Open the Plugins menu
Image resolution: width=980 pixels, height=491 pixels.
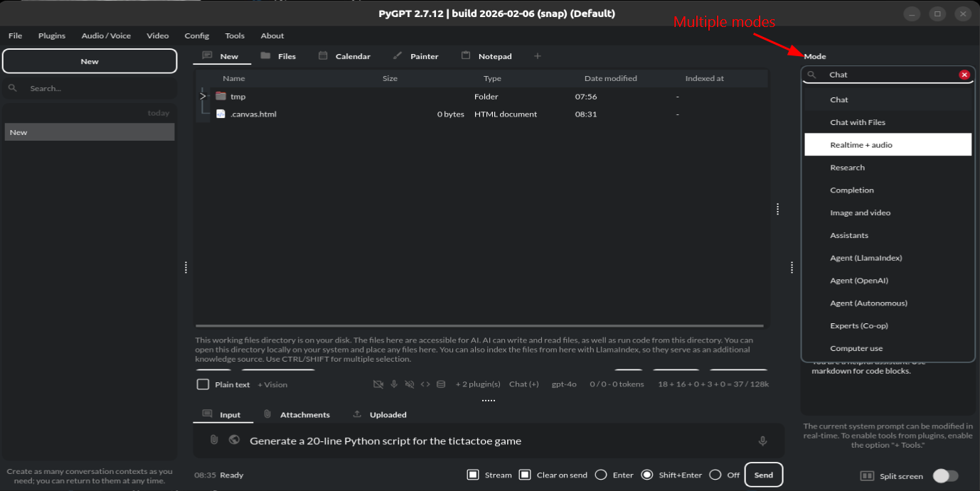click(x=52, y=36)
